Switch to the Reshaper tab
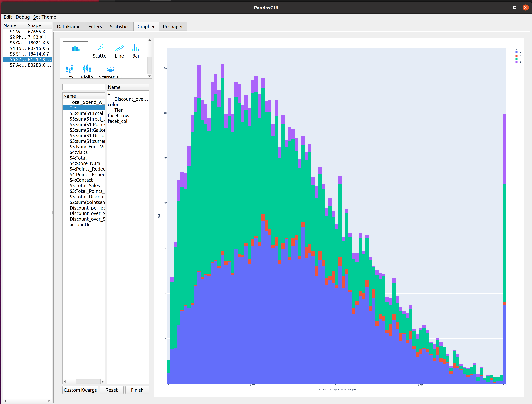532x404 pixels. point(173,26)
